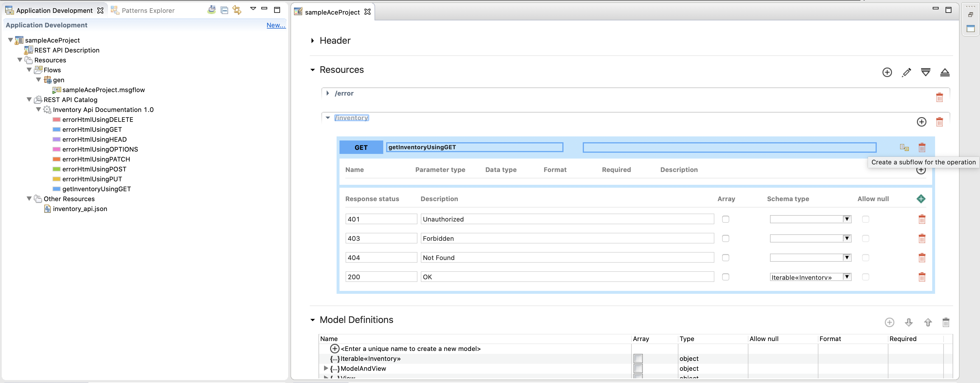Image resolution: width=980 pixels, height=383 pixels.
Task: Delete the 404 Not Found response row
Action: (x=921, y=257)
